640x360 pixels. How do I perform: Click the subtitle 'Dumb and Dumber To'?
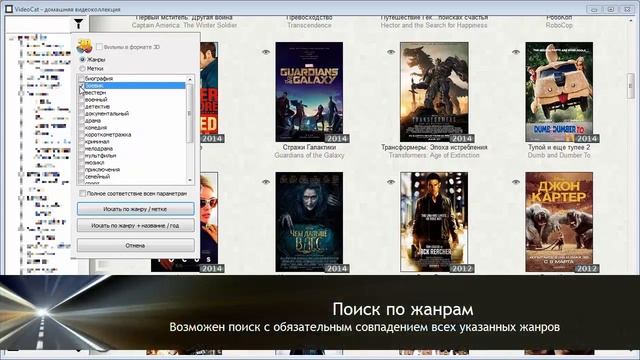(559, 156)
